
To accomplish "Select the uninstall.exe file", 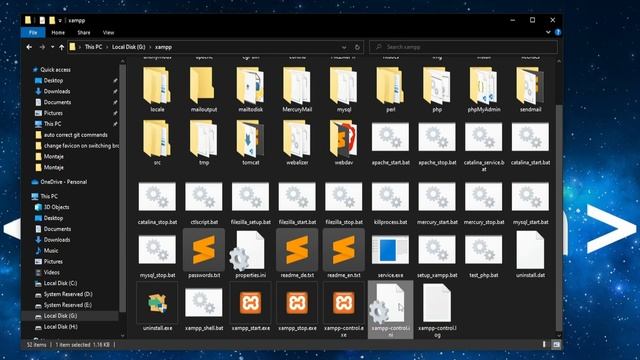I will [157, 307].
